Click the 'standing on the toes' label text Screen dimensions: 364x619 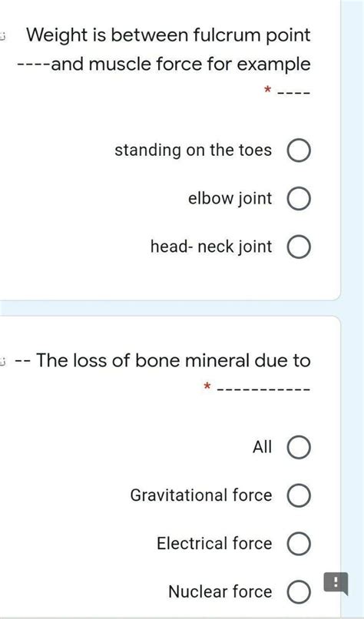pos(193,151)
